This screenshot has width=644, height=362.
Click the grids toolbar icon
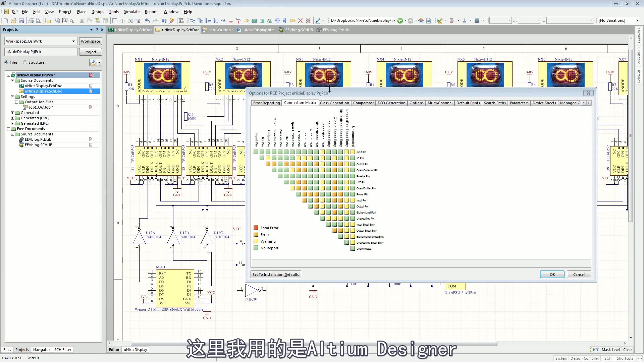(x=477, y=21)
